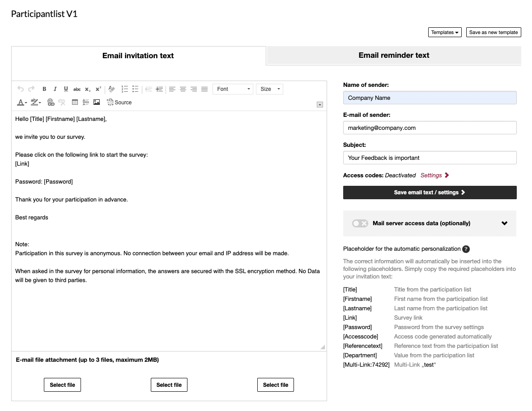532x411 pixels.
Task: Insert a table into the email text
Action: 75,102
